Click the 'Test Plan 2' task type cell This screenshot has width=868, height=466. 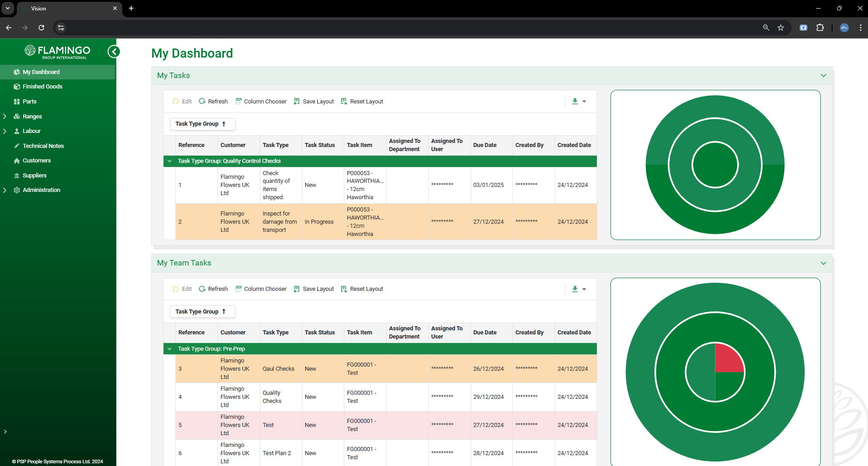[x=281, y=453]
